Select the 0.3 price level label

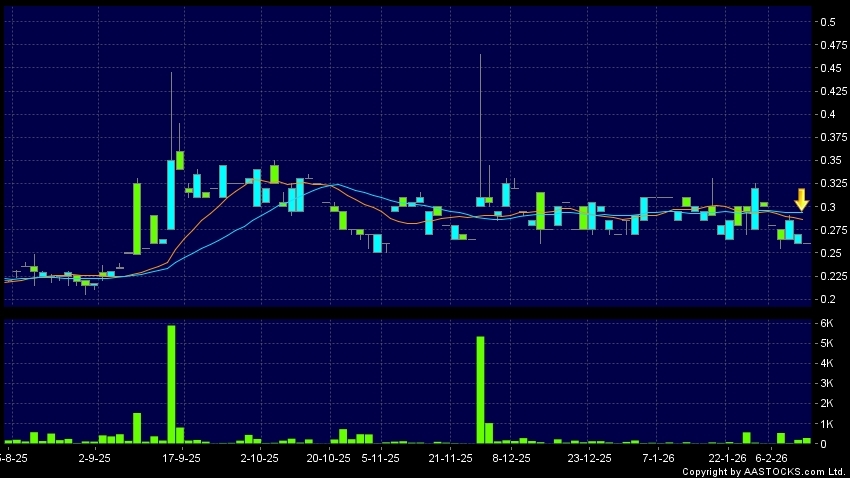pyautogui.click(x=827, y=207)
